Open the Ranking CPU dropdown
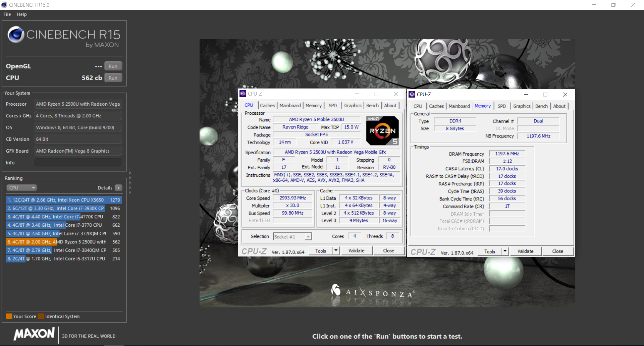 tap(21, 188)
